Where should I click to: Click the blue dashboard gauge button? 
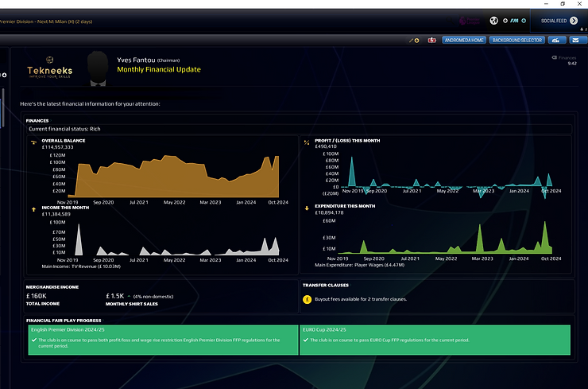point(557,41)
